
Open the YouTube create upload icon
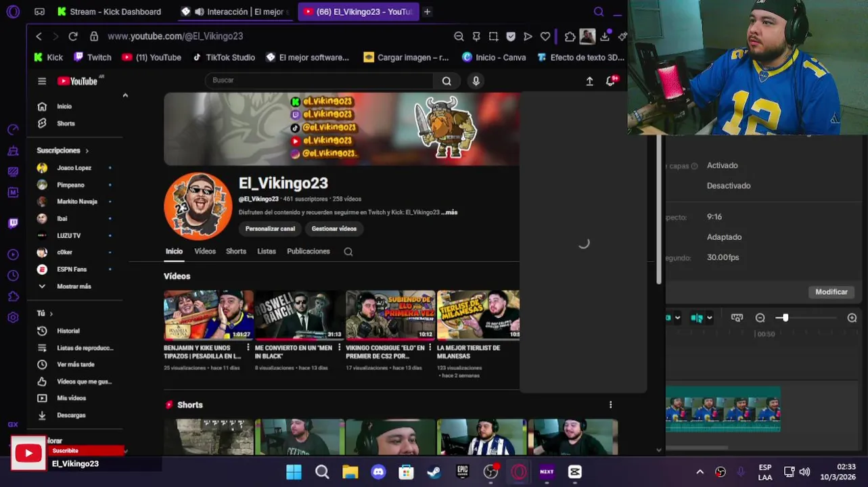click(x=589, y=81)
